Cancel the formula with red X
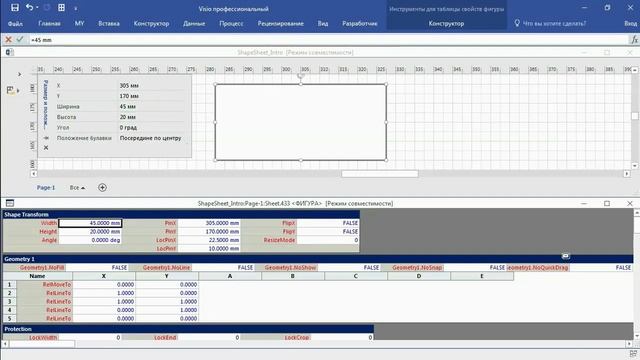The height and width of the screenshot is (360, 640). [x=8, y=40]
